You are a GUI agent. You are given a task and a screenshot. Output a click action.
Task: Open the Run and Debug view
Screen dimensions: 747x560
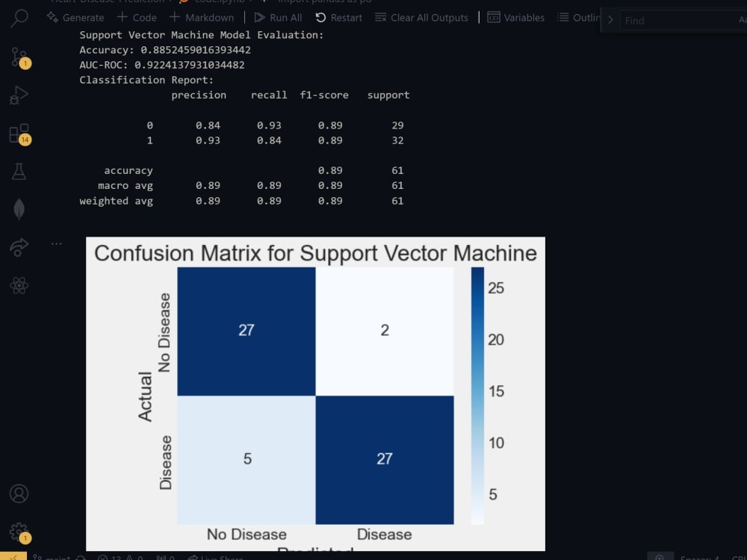(x=19, y=96)
